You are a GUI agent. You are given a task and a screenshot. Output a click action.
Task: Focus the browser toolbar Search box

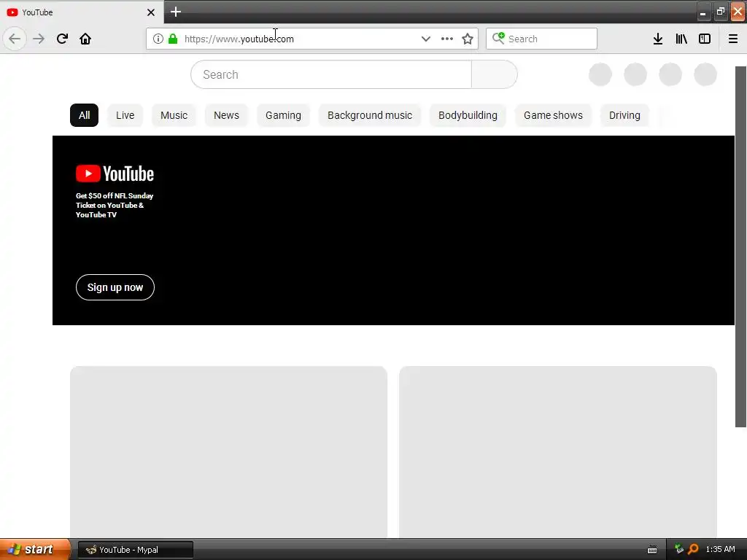pos(541,39)
